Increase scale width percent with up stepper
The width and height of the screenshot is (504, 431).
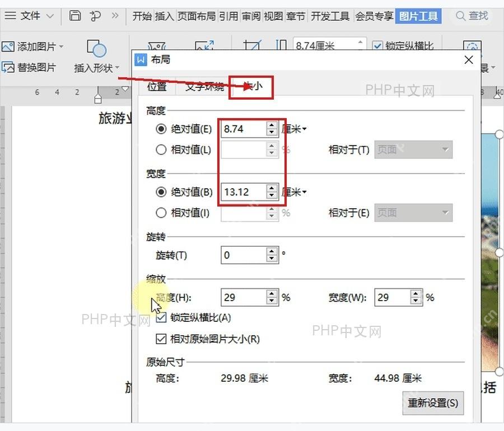point(416,293)
